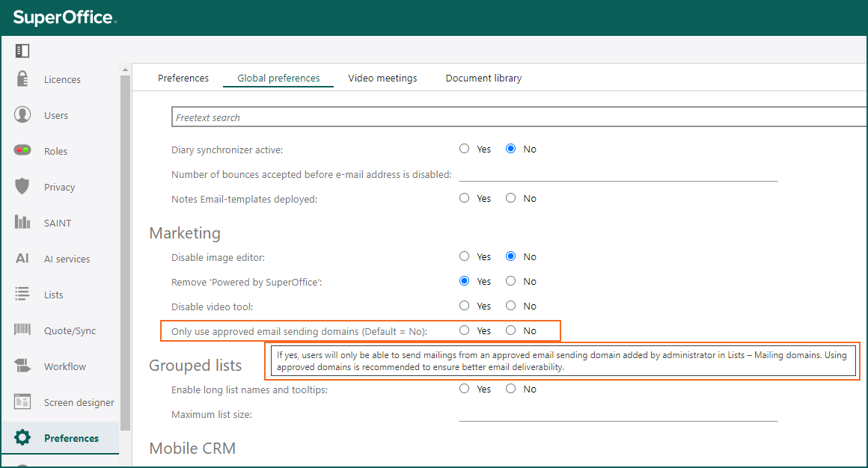Open the Quote/Sync barcode icon
868x468 pixels.
[x=22, y=330]
